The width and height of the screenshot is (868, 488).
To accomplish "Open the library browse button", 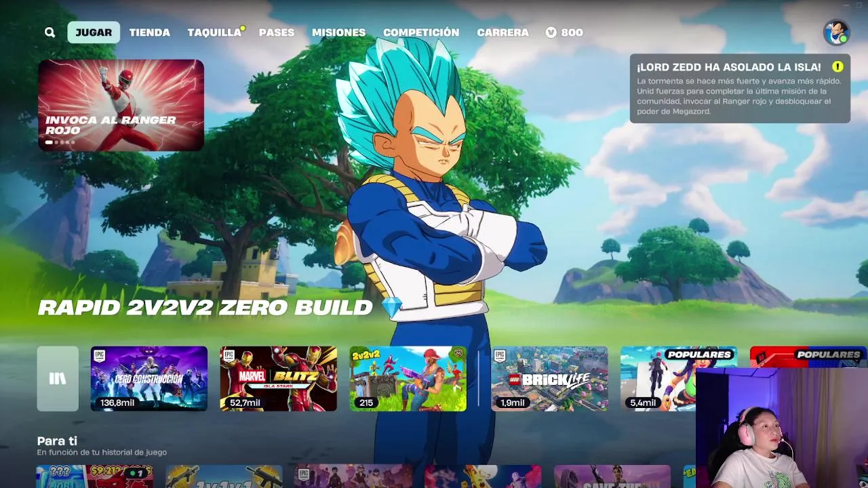I will 58,379.
